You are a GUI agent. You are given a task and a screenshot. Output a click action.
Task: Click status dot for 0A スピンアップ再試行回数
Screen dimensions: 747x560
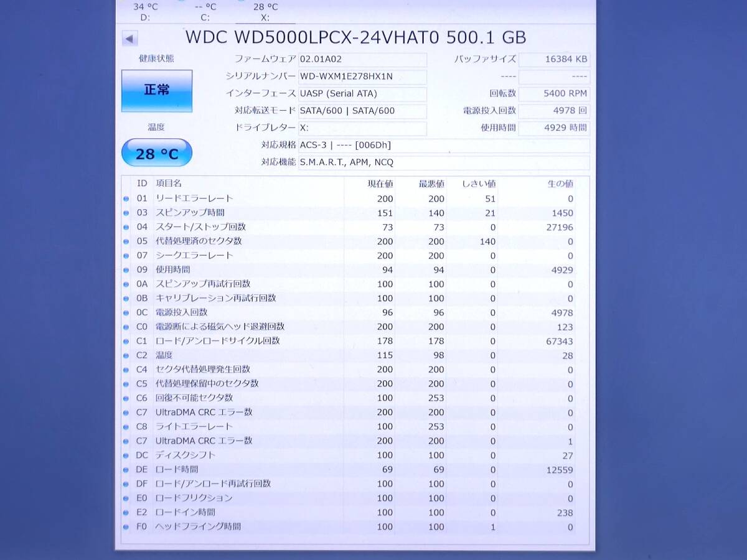(x=126, y=285)
